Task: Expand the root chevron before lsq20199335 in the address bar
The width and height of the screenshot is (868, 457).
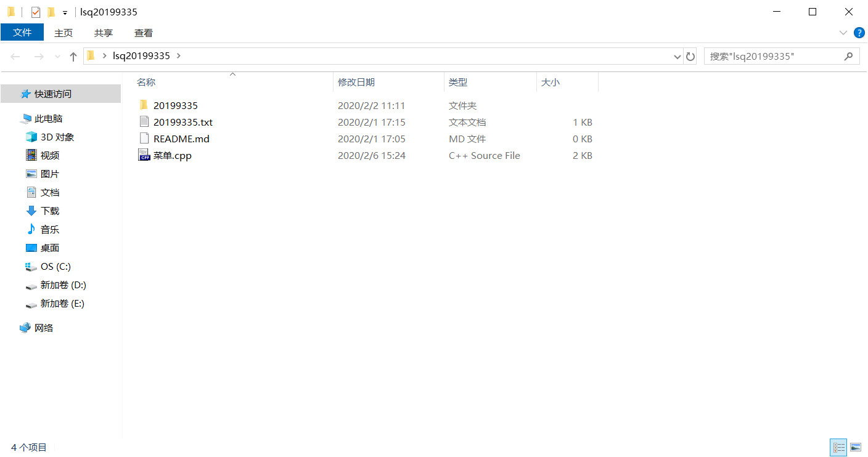Action: click(x=105, y=55)
